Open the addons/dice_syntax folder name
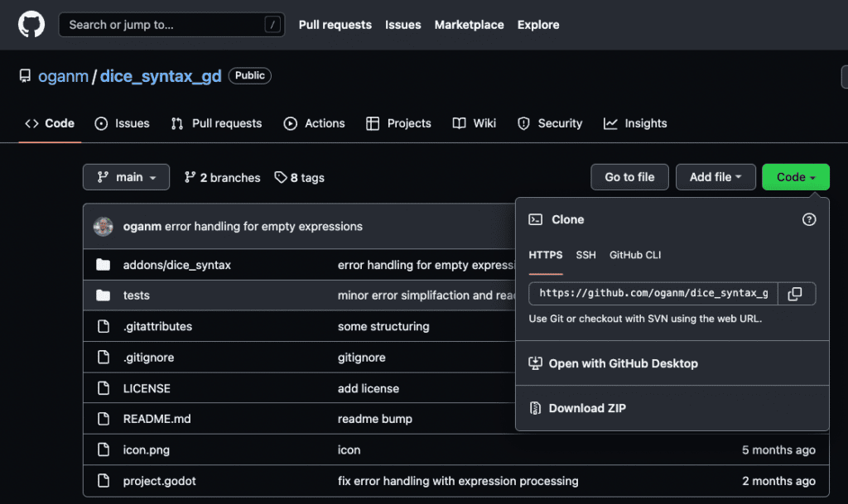The height and width of the screenshot is (504, 848). click(177, 265)
